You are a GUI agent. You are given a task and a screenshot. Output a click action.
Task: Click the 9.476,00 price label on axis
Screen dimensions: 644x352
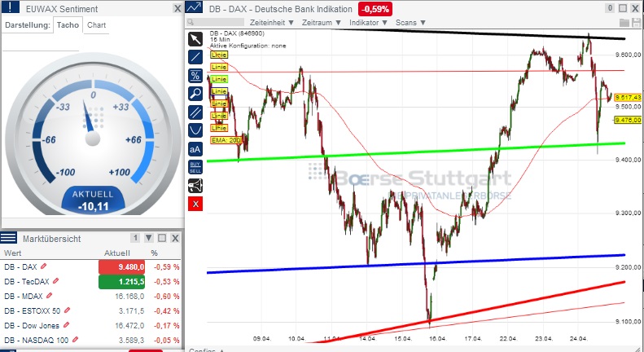pos(628,120)
